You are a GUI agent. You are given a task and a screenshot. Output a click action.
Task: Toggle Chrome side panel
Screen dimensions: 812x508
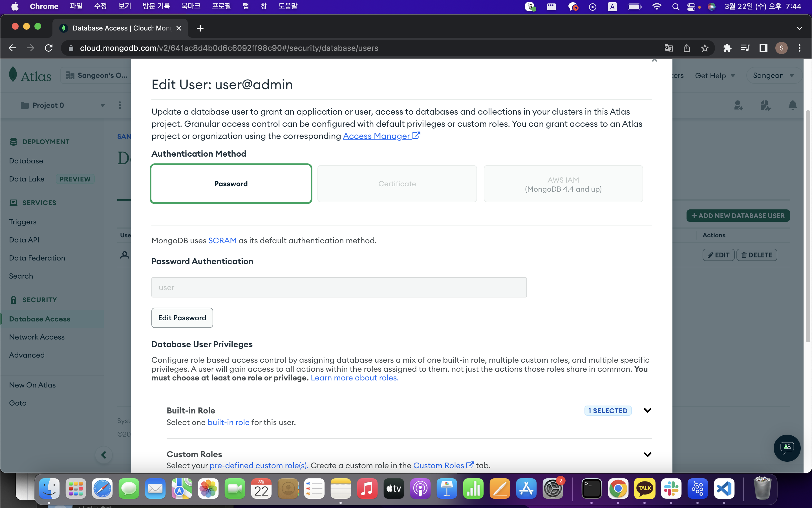(x=763, y=48)
